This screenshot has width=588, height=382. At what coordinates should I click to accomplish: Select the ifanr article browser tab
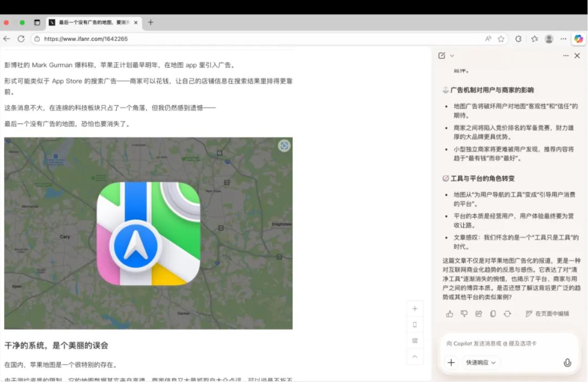(91, 22)
